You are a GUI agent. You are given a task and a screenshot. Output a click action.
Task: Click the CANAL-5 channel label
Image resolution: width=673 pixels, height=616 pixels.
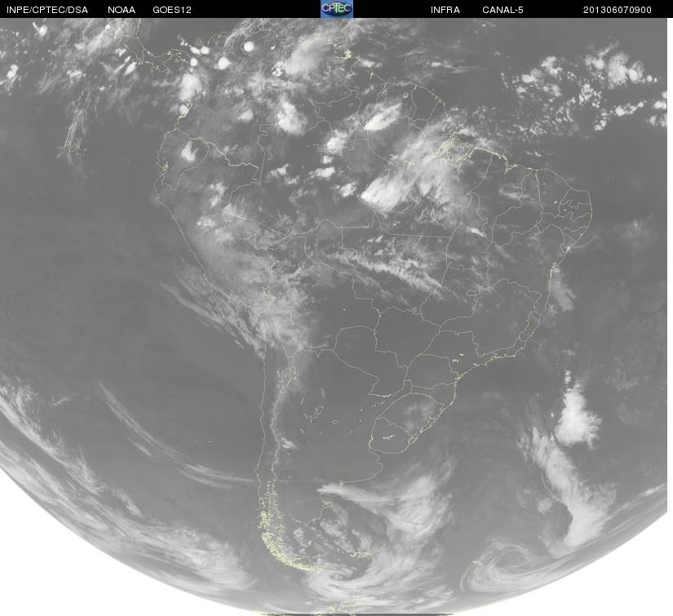[x=503, y=10]
